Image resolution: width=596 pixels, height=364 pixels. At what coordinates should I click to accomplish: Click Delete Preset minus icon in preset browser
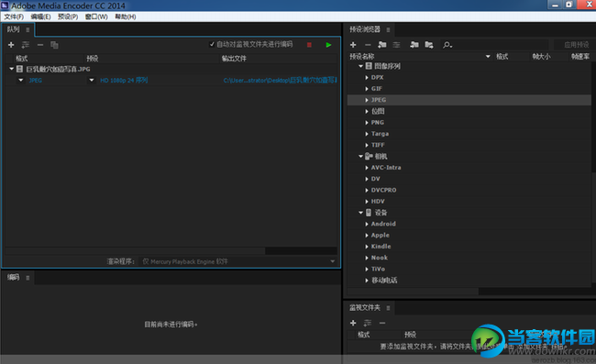[x=368, y=45]
